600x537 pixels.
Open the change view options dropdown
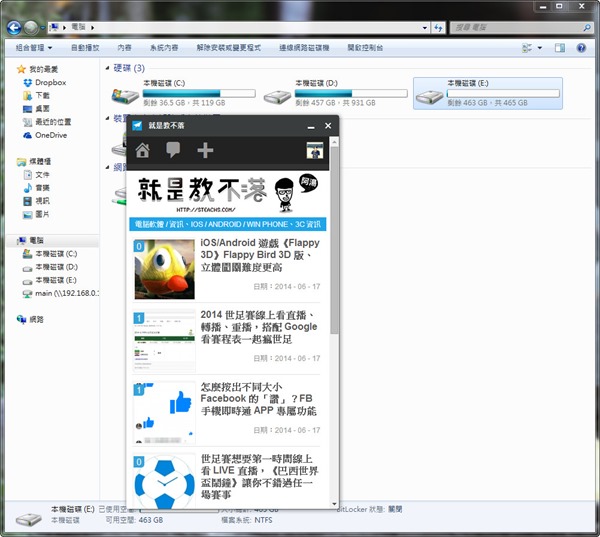click(542, 47)
